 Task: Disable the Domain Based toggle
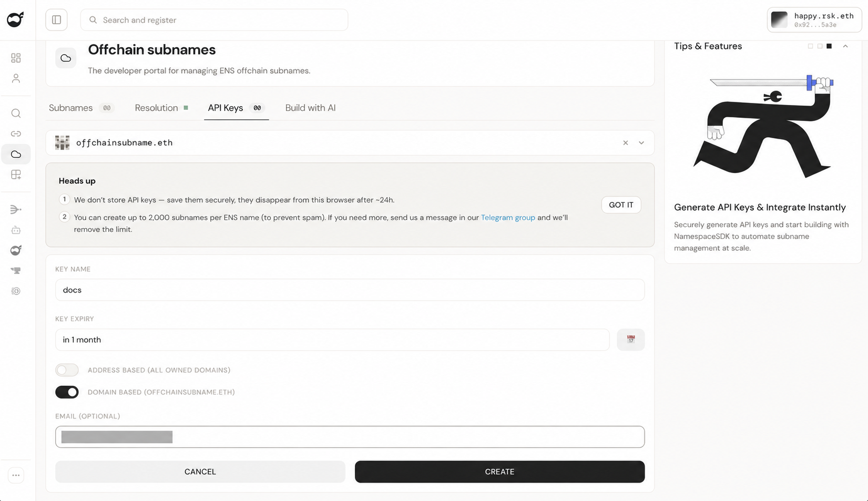click(67, 392)
